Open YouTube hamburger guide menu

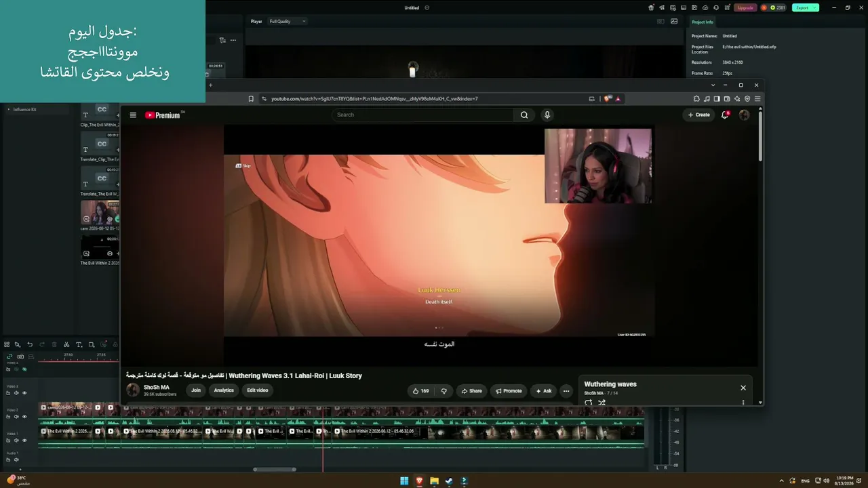click(x=133, y=115)
